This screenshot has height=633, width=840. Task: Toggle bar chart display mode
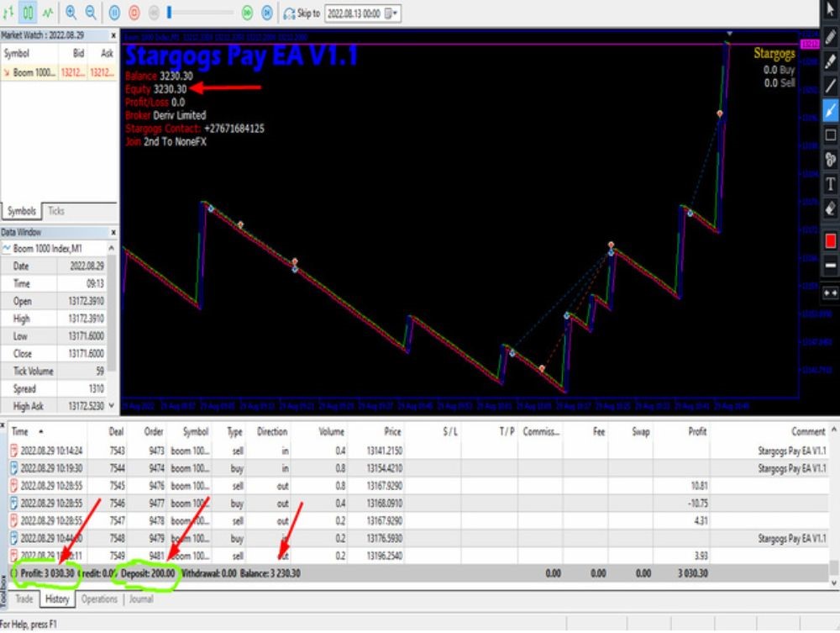tap(10, 12)
